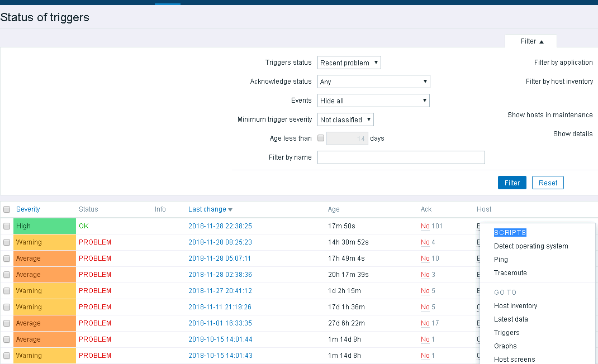This screenshot has height=364, width=598.
Task: Check the row dated 2018-11-01 16:33:35
Action: tap(7, 323)
